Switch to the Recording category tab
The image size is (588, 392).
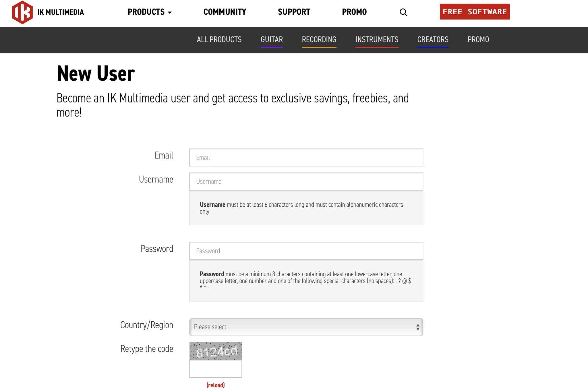click(319, 40)
